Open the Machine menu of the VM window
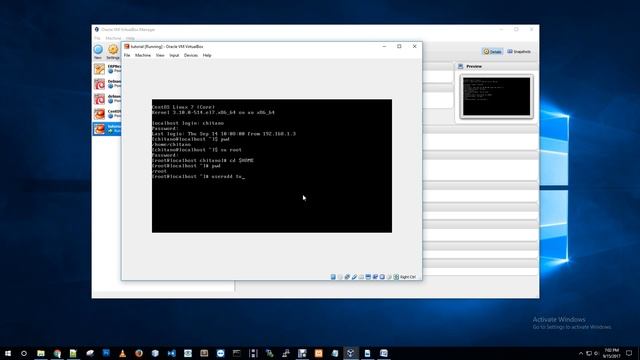 click(143, 55)
